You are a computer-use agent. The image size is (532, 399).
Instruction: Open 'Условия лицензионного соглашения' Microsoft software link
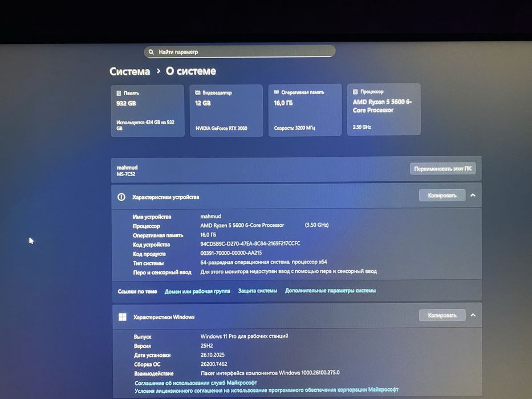(266, 390)
